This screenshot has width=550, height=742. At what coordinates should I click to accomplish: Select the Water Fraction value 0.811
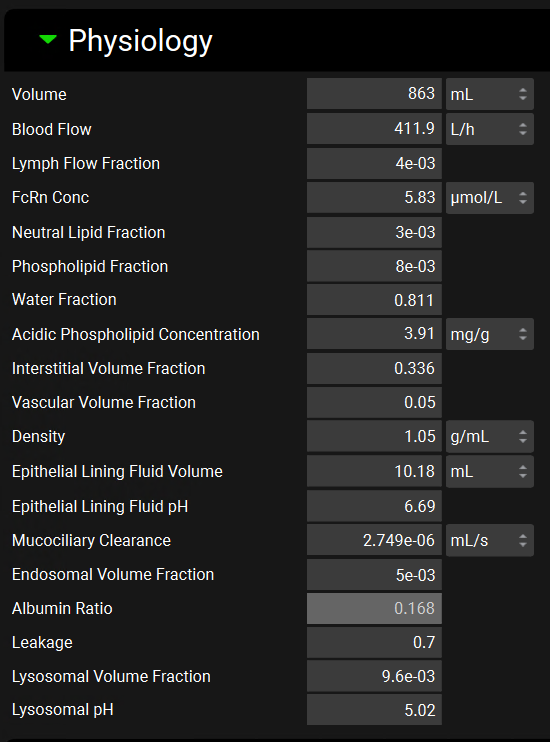(x=374, y=300)
